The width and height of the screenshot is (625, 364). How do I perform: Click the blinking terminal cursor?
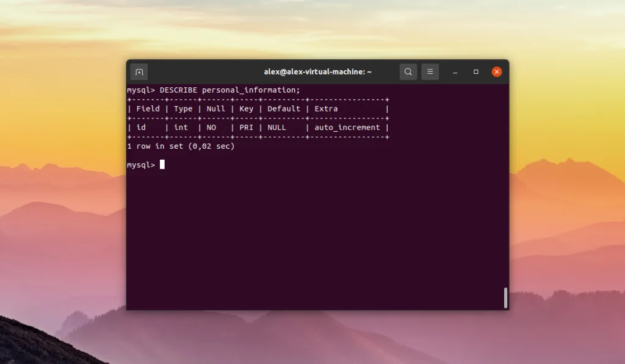[161, 164]
